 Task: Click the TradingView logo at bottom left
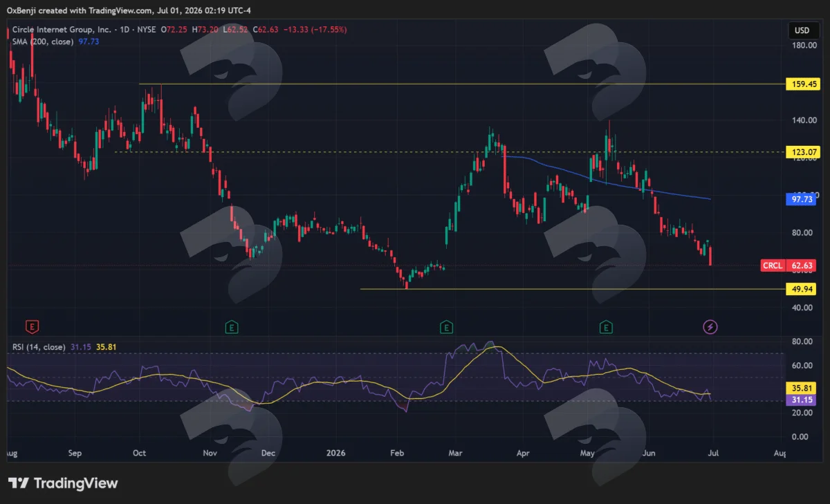[x=63, y=483]
